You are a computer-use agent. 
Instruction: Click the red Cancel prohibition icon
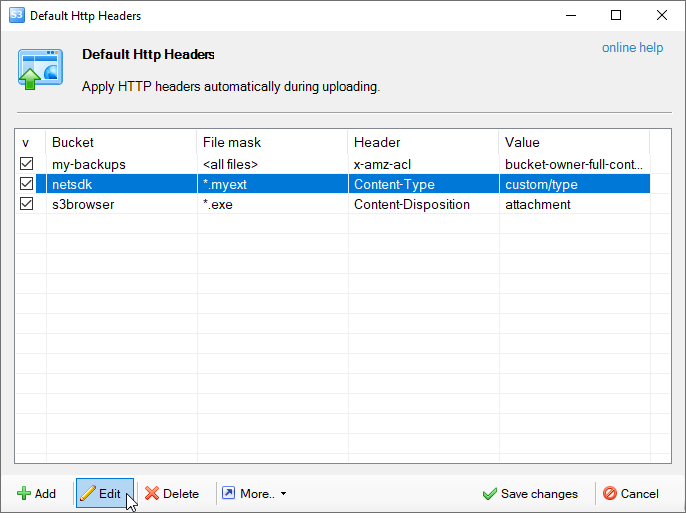(x=609, y=493)
